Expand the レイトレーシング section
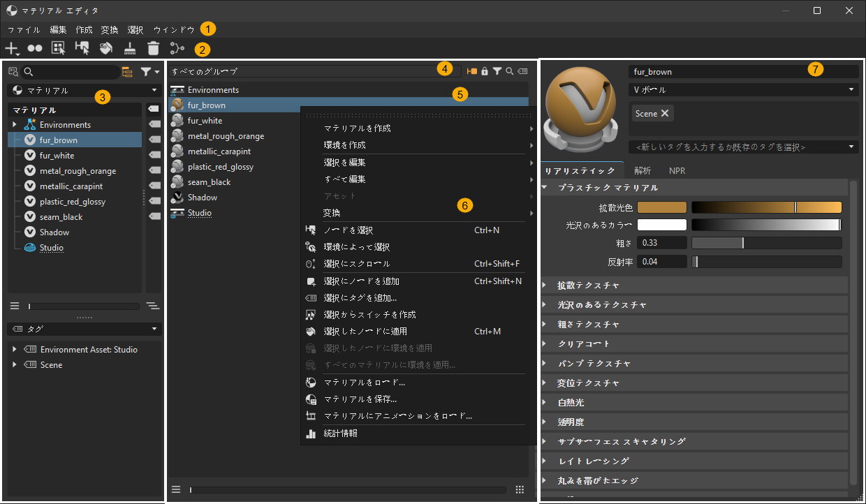 pyautogui.click(x=545, y=461)
